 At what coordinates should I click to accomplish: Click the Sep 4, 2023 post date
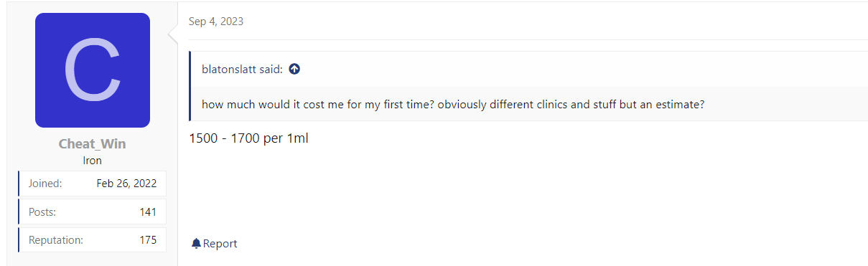click(216, 22)
